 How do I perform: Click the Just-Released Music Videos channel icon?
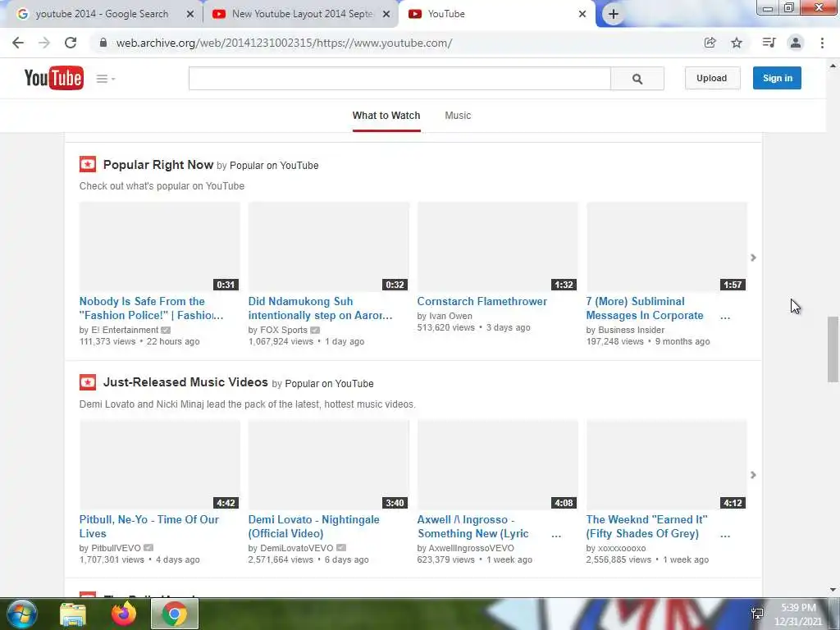click(88, 382)
